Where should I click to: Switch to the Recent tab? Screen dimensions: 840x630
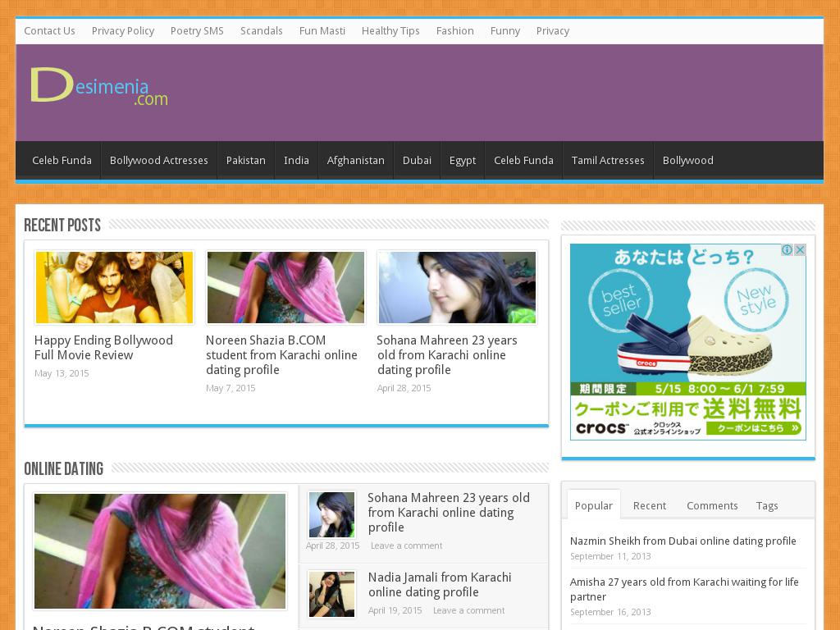click(x=650, y=505)
